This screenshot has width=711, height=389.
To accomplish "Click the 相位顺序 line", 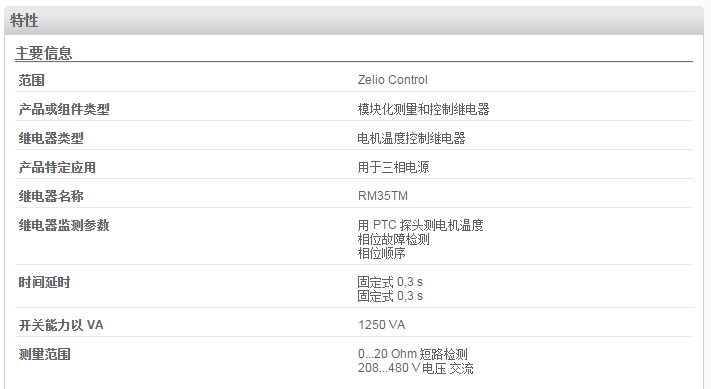I will (x=381, y=253).
